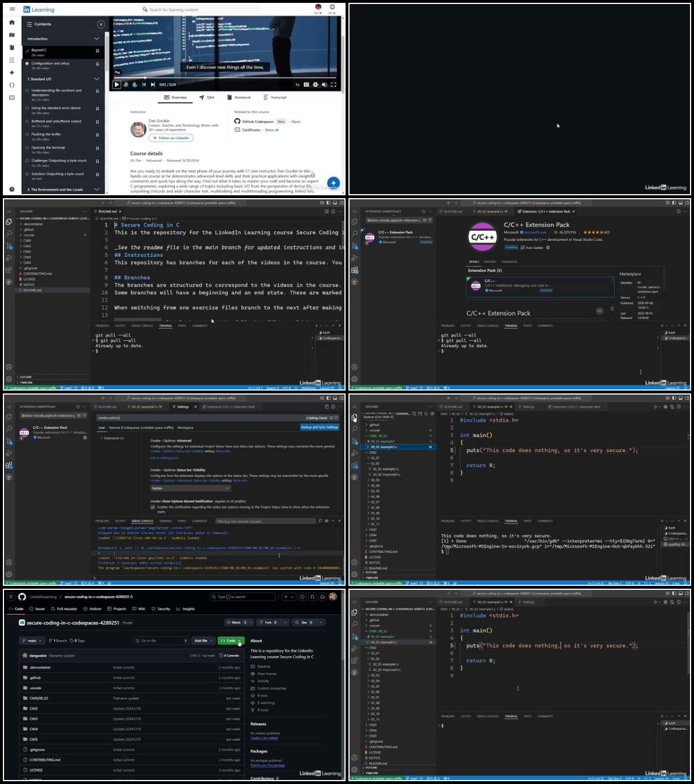Bookmark the 'Opening the terminal' lesson
This screenshot has width=694, height=784.
click(x=97, y=148)
